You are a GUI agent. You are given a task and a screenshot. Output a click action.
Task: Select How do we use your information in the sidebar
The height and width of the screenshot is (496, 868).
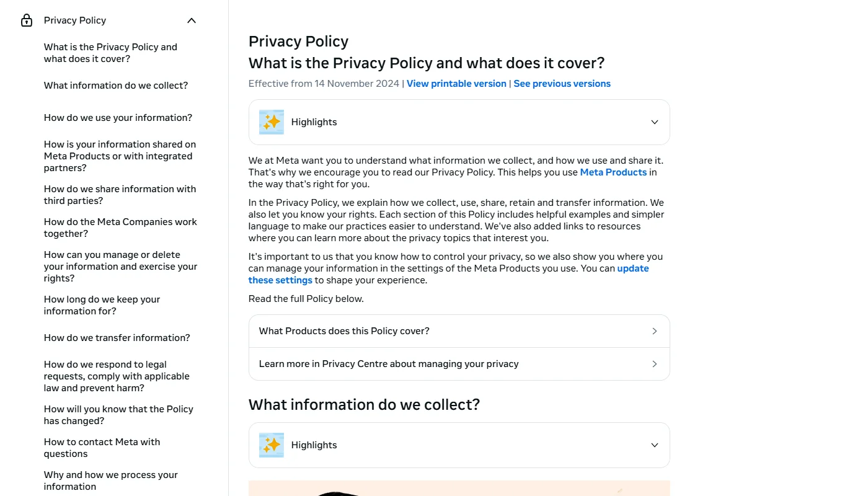118,117
